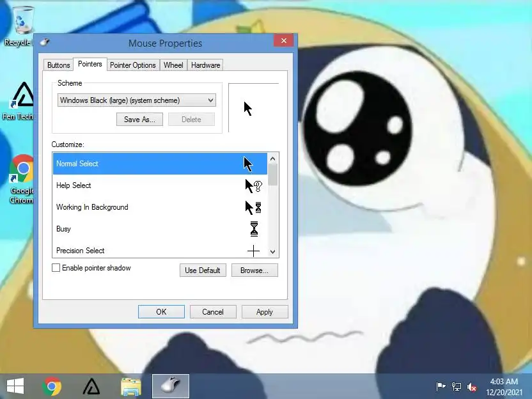This screenshot has width=532, height=399.
Task: Click the taskbar clock and date
Action: pos(504,387)
